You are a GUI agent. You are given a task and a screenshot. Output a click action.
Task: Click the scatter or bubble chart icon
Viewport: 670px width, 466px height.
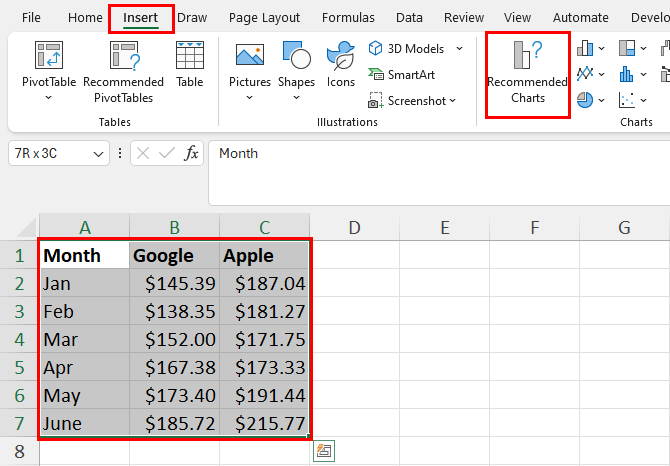point(626,100)
